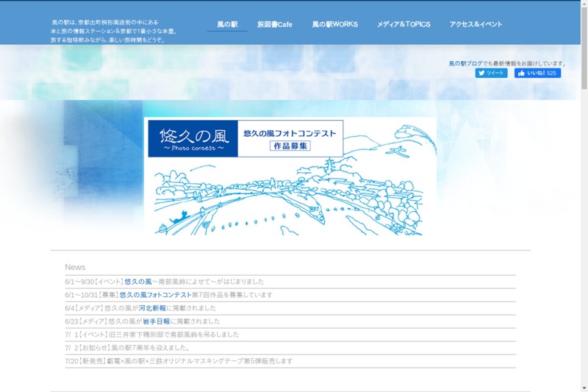Click the scroll-up arrow on the scrollbar
This screenshot has width=588, height=392.
point(584,4)
